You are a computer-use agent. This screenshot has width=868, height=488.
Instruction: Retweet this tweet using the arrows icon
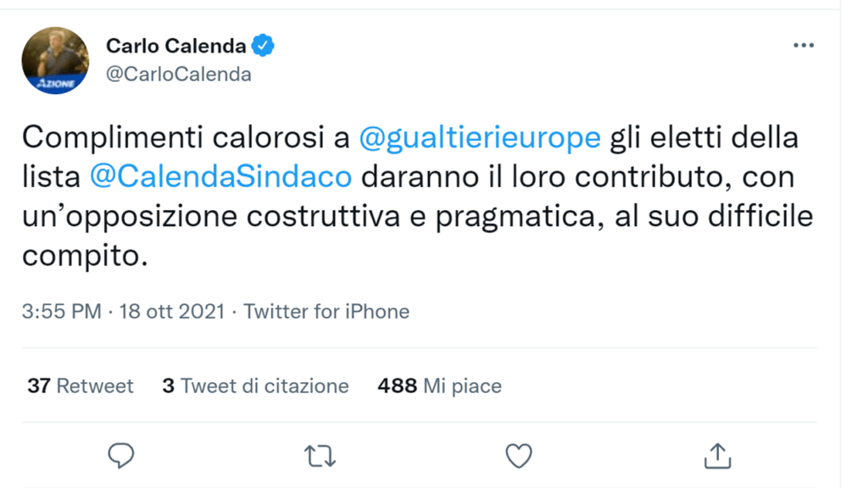320,456
